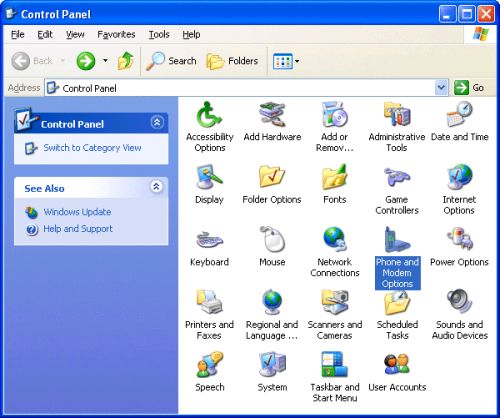
Task: Expand the Address bar dropdown
Action: click(441, 88)
